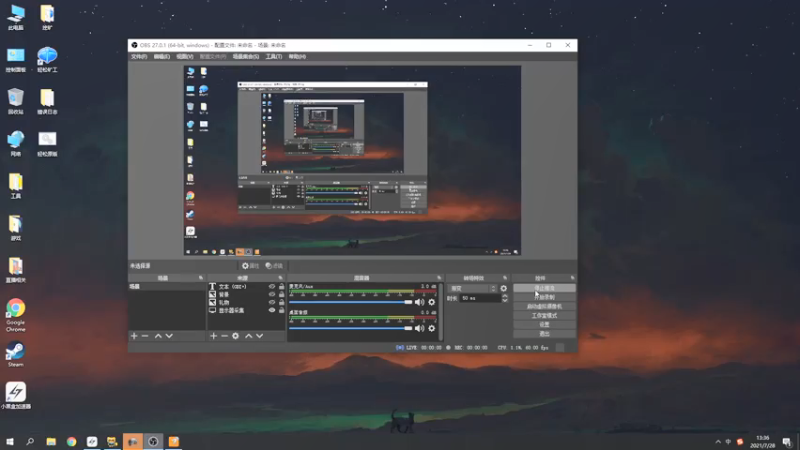800x450 pixels.
Task: Open 设置 settings button in controls
Action: click(544, 324)
